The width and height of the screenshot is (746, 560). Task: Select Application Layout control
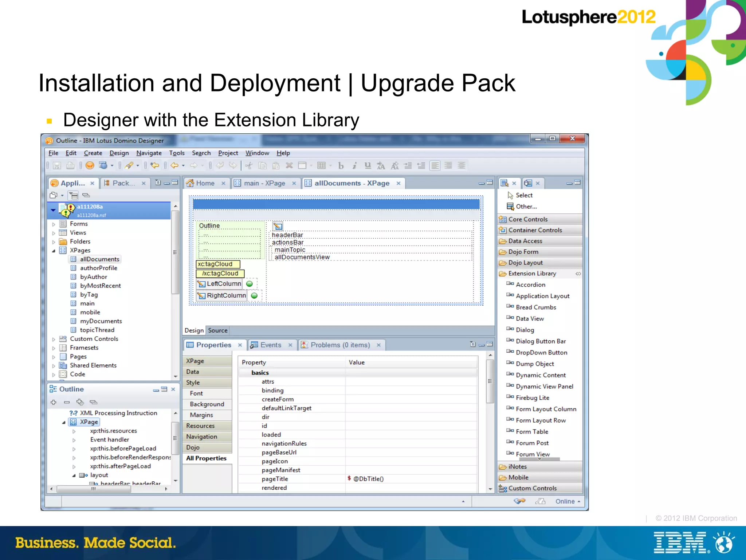click(538, 296)
